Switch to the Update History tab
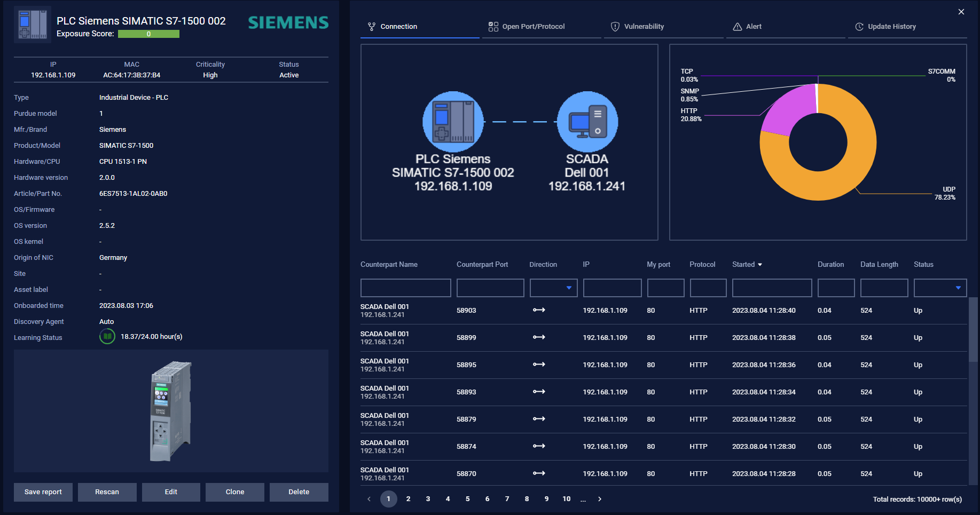Screen dimensions: 980x515 coord(907,27)
